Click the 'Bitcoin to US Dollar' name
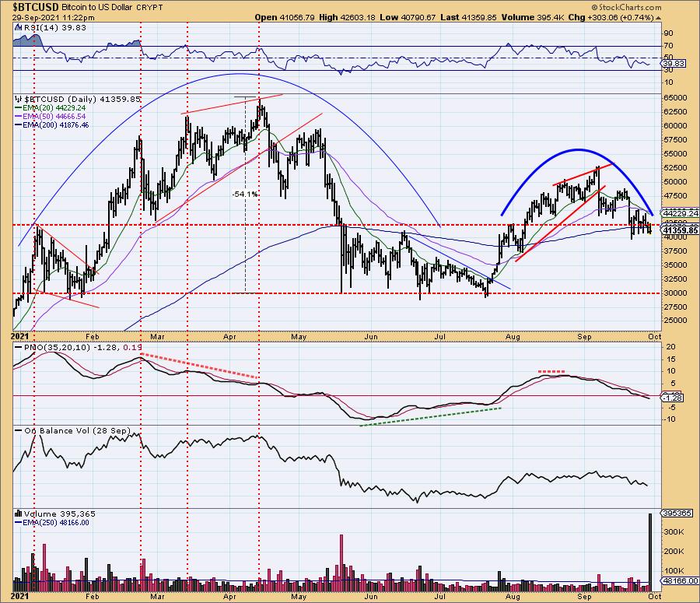The height and width of the screenshot is (603, 700). pyautogui.click(x=97, y=8)
